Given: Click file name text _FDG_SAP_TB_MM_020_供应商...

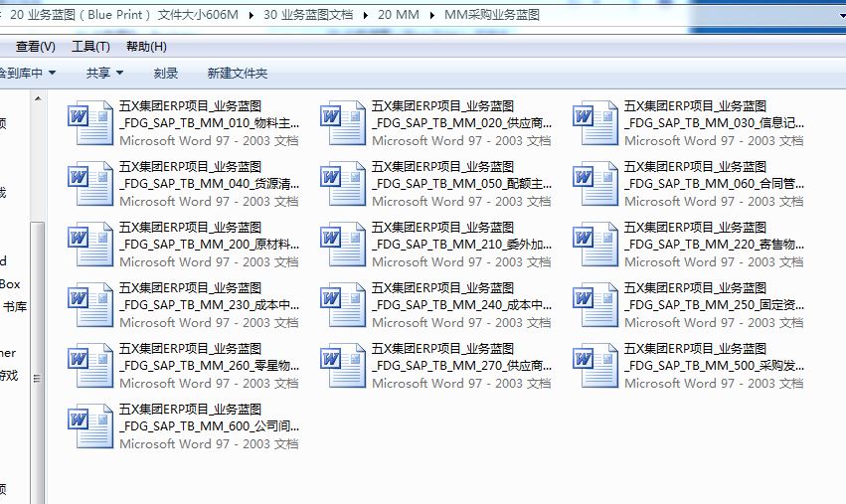Looking at the screenshot, I should click(x=462, y=123).
